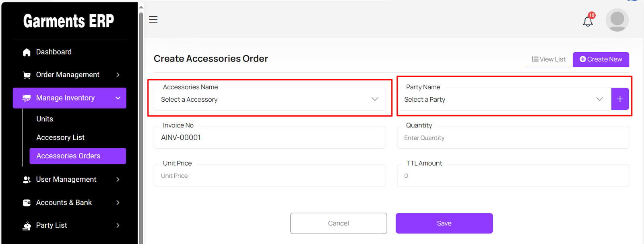Open the Accessories Name dropdown
The height and width of the screenshot is (244, 644).
[x=269, y=99]
